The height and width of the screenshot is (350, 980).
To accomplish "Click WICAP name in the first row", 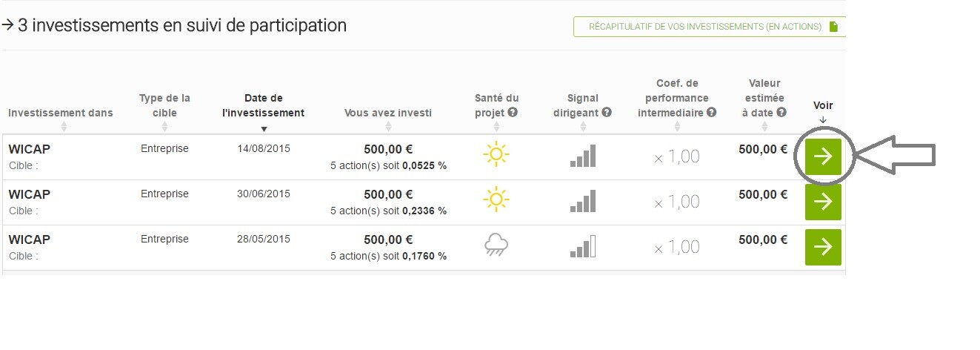I will 30,149.
